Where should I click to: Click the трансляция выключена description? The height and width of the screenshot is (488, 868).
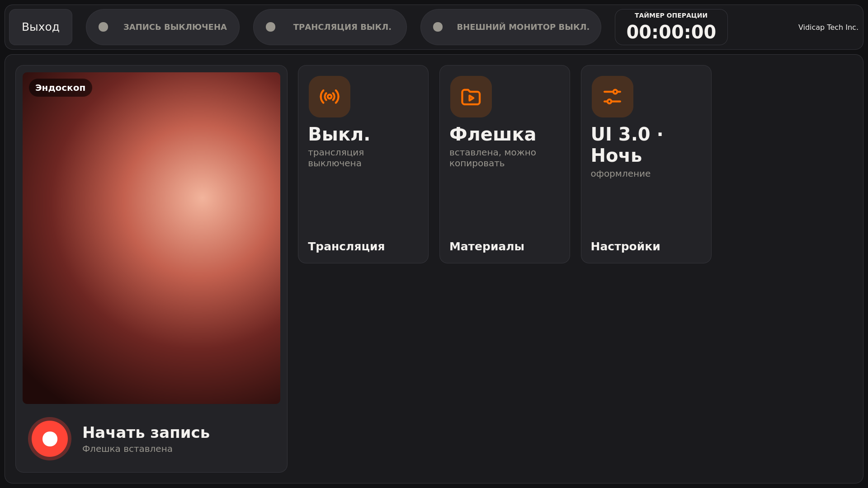point(336,158)
